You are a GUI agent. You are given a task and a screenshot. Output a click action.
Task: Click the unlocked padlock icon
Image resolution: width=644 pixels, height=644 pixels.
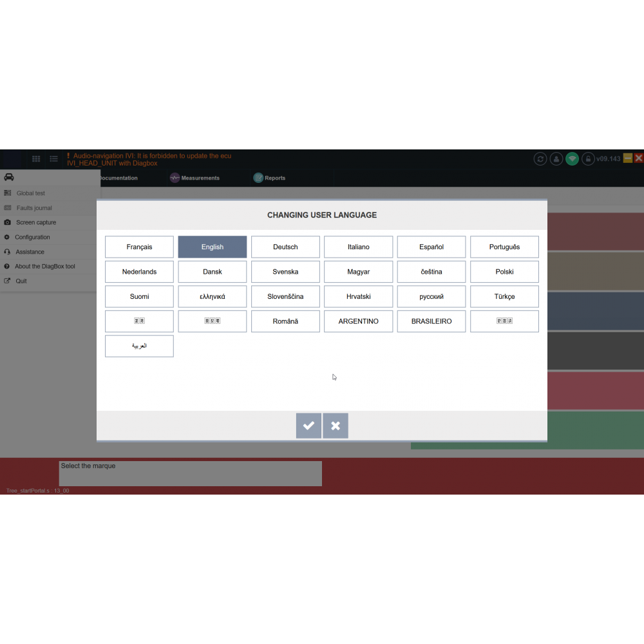coord(588,159)
